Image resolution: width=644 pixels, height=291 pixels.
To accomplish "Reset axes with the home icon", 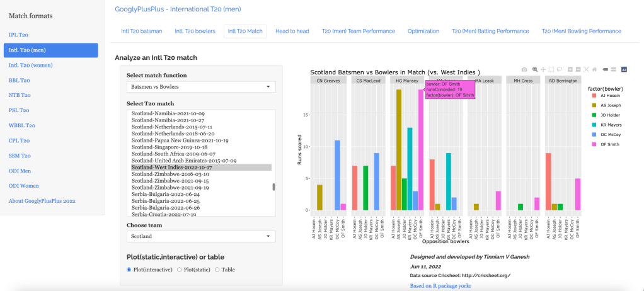I will click(594, 69).
